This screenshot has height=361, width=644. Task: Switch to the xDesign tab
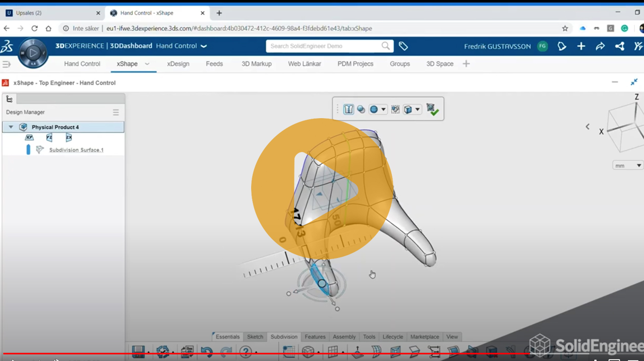pos(178,64)
